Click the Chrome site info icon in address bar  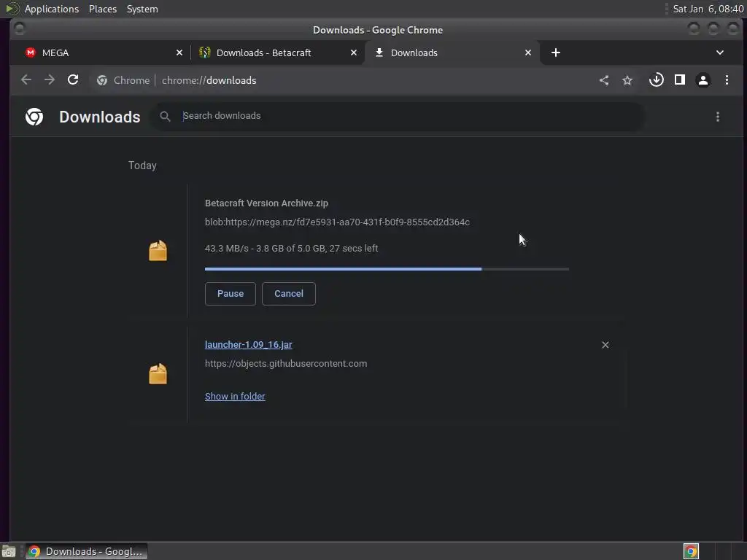click(x=102, y=80)
